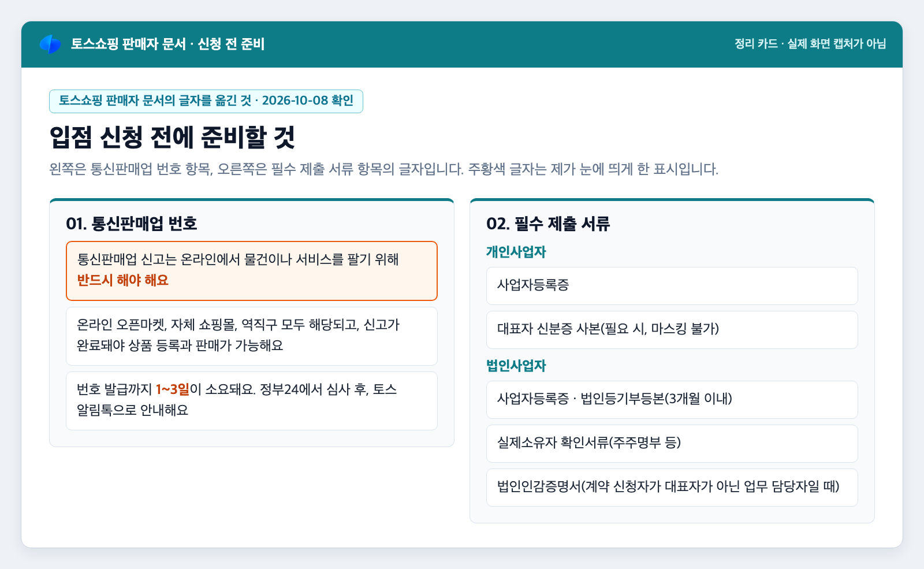
Task: Click the highlighted card with 반드시 해야 해요
Action: [252, 271]
